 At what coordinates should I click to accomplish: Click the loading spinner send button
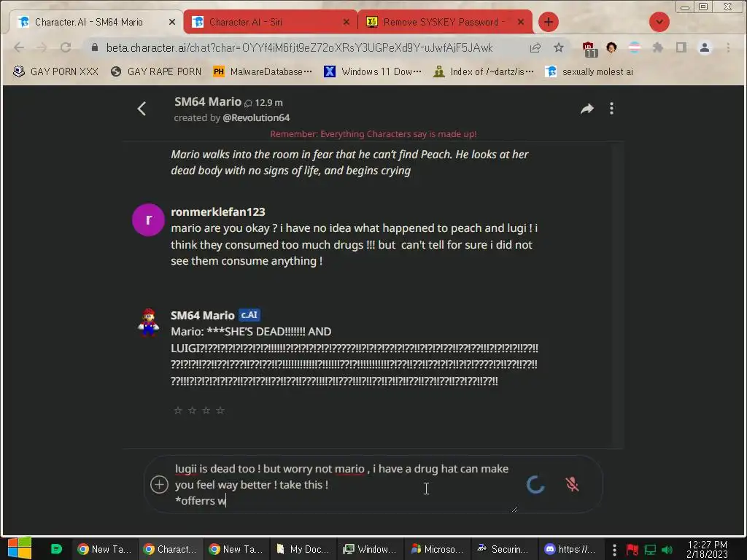(535, 484)
